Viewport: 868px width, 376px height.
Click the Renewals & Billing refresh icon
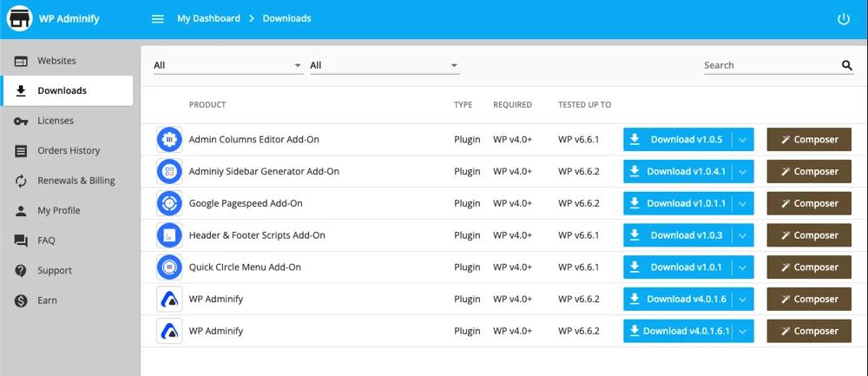pos(21,181)
